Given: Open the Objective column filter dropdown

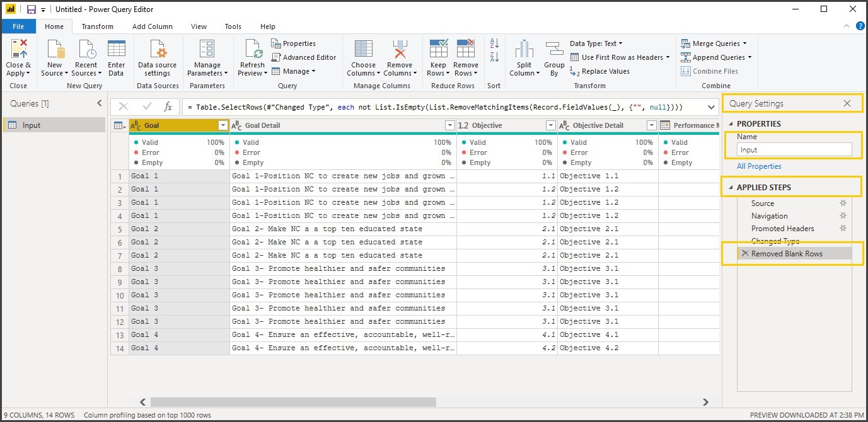Looking at the screenshot, I should tap(550, 125).
